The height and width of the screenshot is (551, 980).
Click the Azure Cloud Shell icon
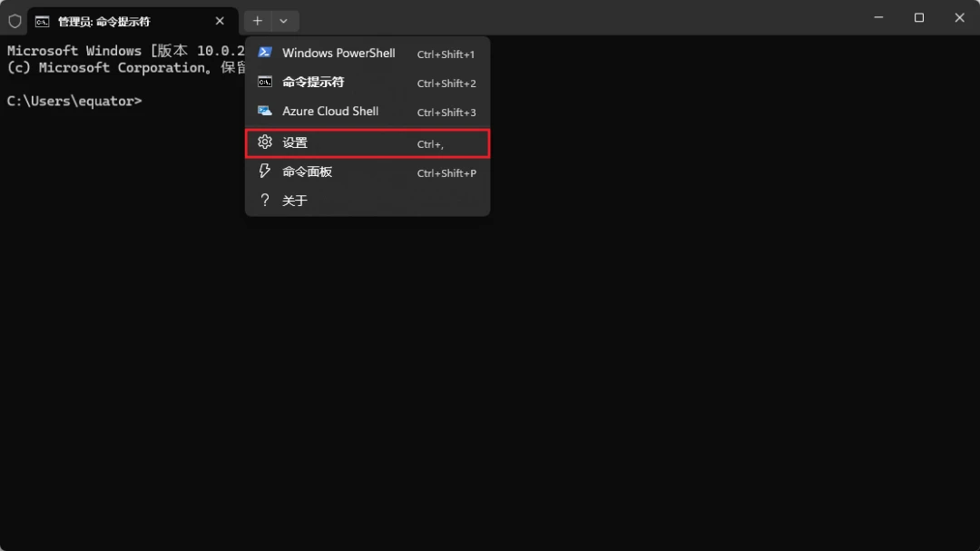(265, 111)
